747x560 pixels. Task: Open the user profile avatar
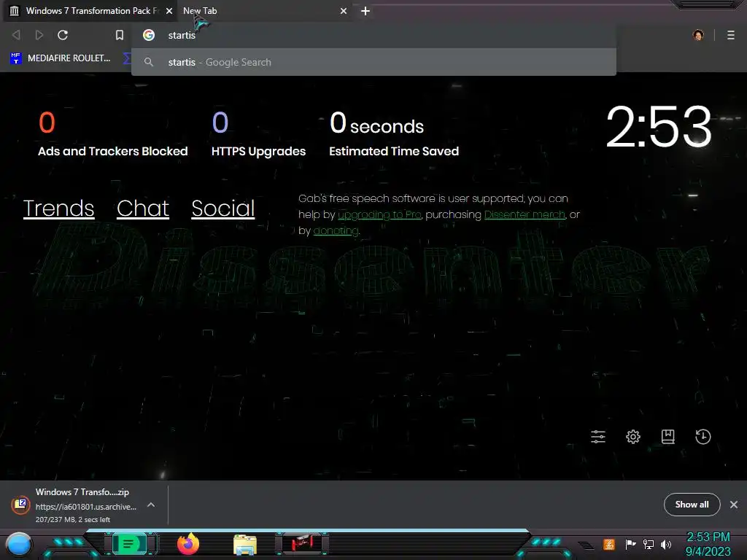pyautogui.click(x=698, y=35)
